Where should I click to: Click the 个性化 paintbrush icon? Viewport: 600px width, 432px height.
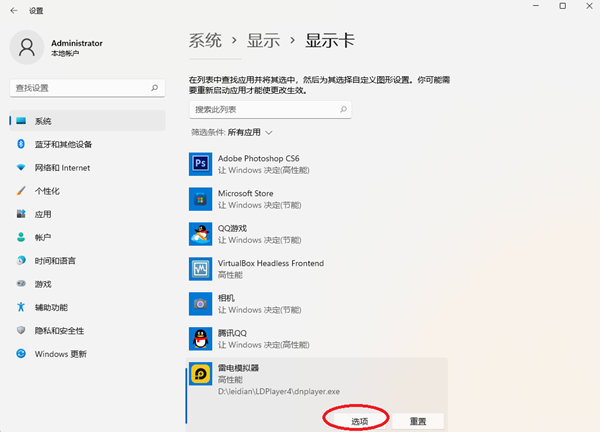point(21,191)
